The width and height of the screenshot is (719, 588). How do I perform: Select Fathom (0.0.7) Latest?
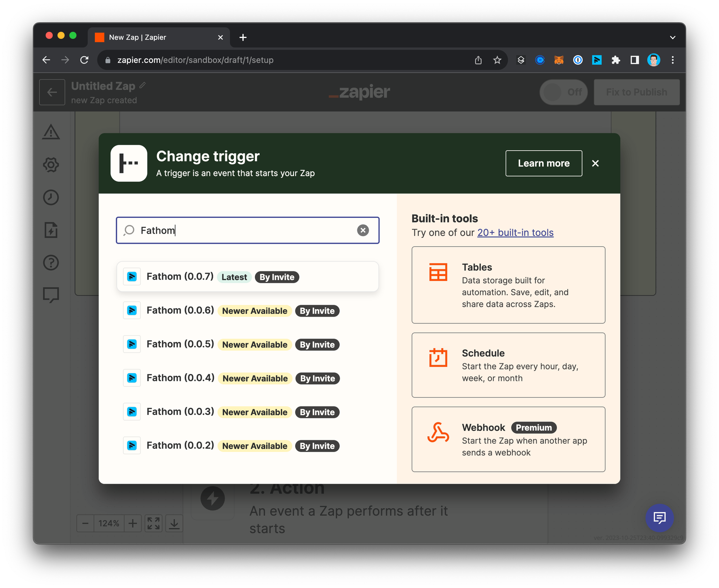point(247,277)
